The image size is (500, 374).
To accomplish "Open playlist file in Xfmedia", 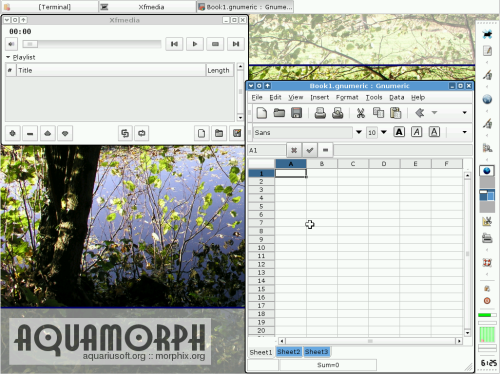I will 219,134.
